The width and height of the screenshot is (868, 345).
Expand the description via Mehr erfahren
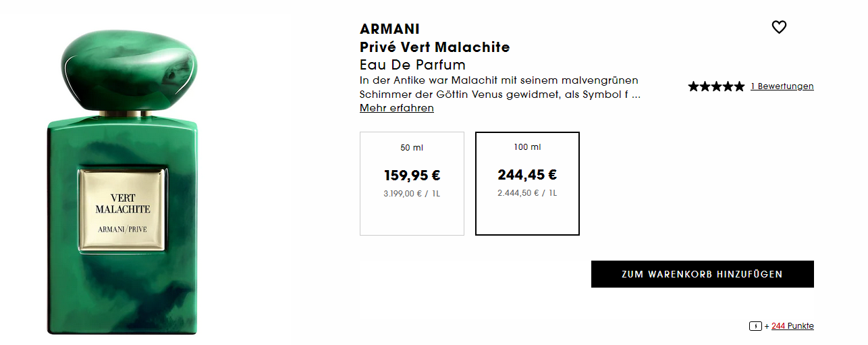coord(397,108)
